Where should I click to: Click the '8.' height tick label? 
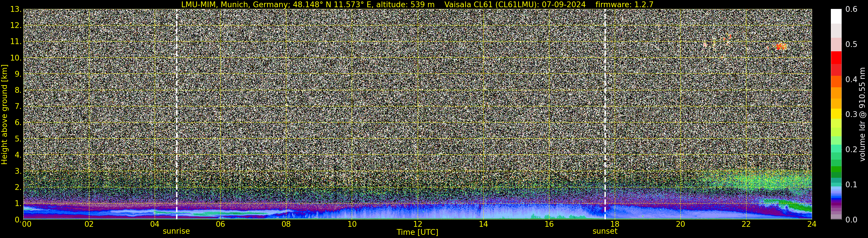(x=18, y=90)
